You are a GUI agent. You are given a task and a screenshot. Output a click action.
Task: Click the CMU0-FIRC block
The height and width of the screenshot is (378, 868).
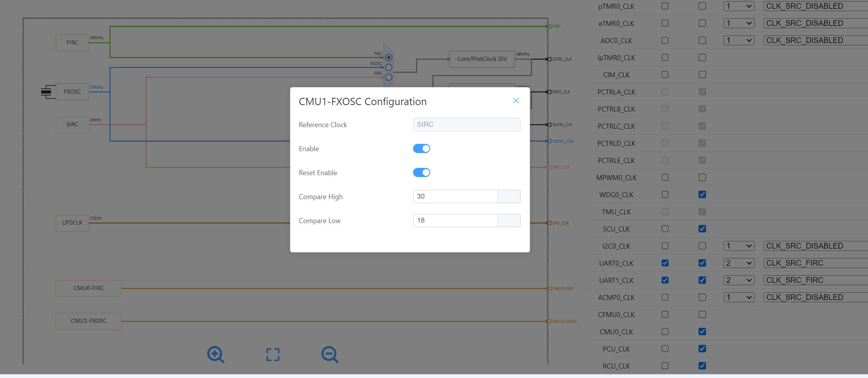(89, 288)
